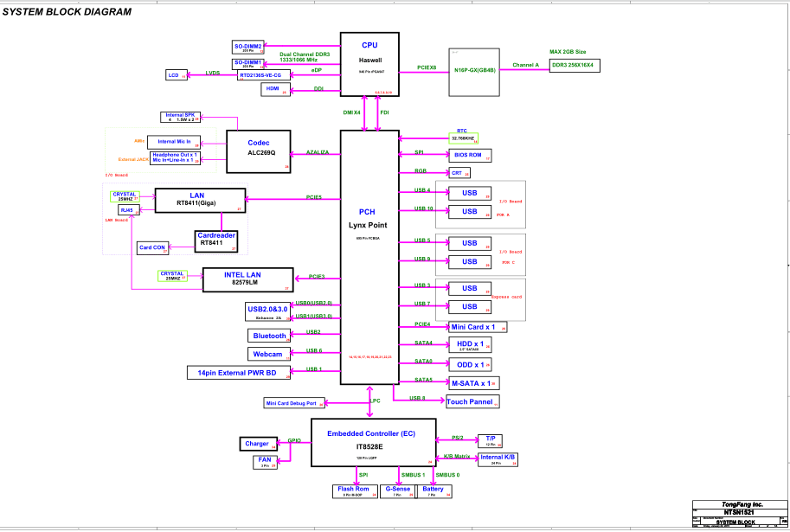Click the PCIEX8 bus label
Image resolution: width=790 pixels, height=532 pixels.
click(x=427, y=67)
